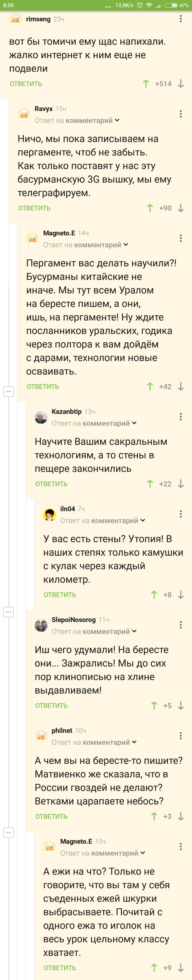The height and width of the screenshot is (980, 192).
Task: Collapse the reply branch beside iln04's comment
Action: click(8, 612)
